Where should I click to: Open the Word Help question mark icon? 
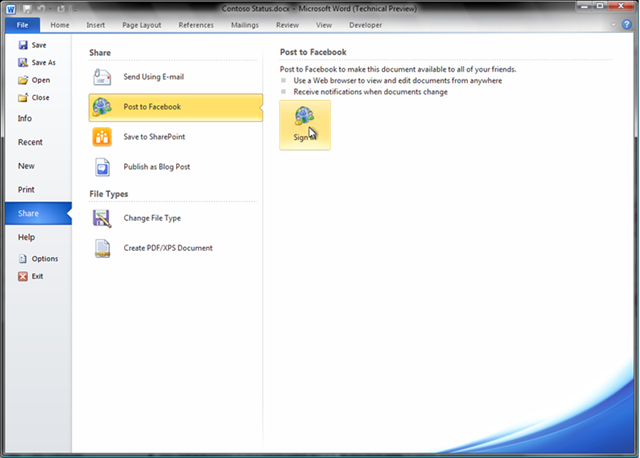point(627,24)
